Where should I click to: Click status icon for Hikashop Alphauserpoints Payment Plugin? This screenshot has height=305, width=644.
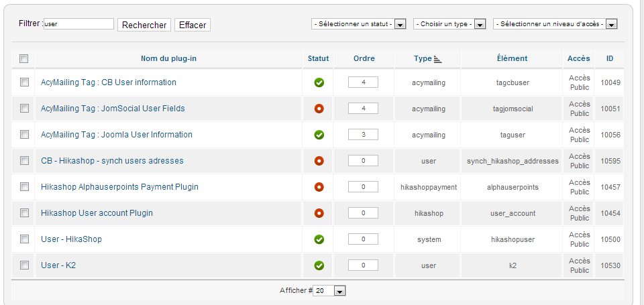pos(319,187)
